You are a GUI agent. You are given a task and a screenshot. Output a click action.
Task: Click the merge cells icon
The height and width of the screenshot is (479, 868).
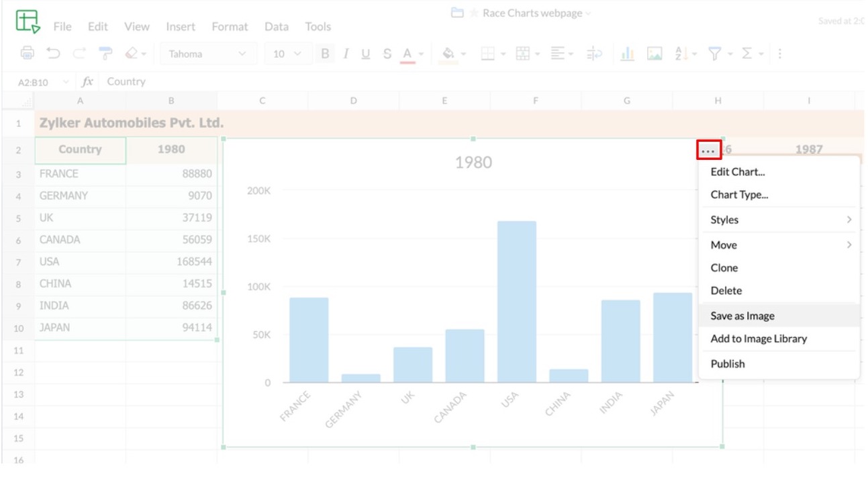pos(522,54)
